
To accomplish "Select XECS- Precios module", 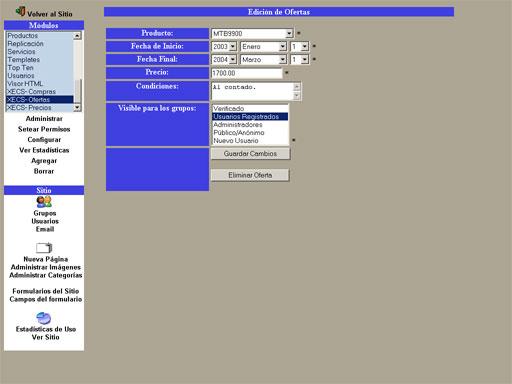I will (40, 108).
